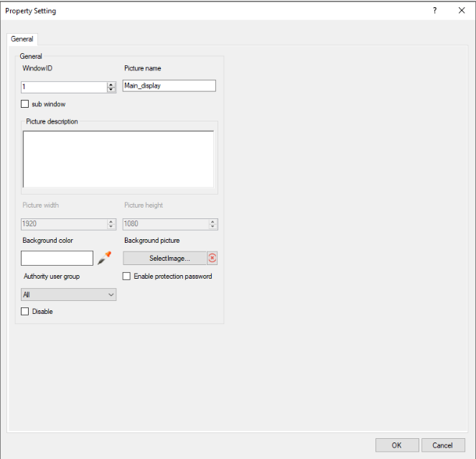Click the color picker eyedropper icon
The width and height of the screenshot is (476, 459).
(105, 258)
